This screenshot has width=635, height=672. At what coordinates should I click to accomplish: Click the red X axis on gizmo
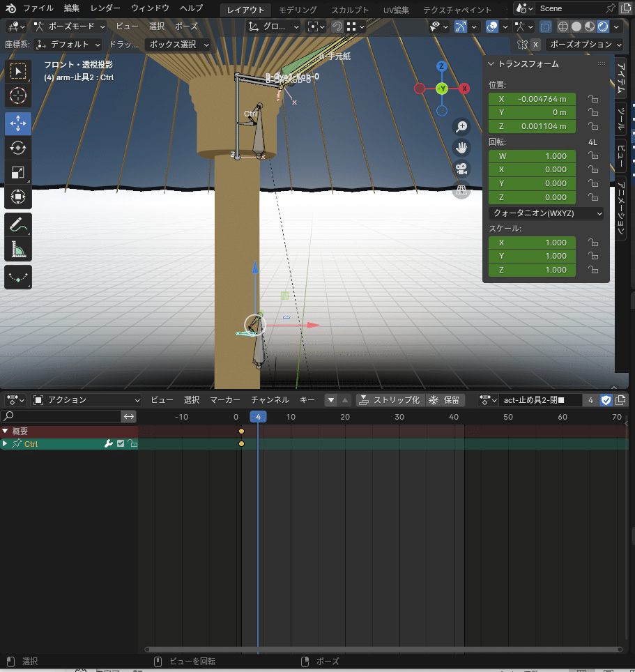[x=464, y=89]
